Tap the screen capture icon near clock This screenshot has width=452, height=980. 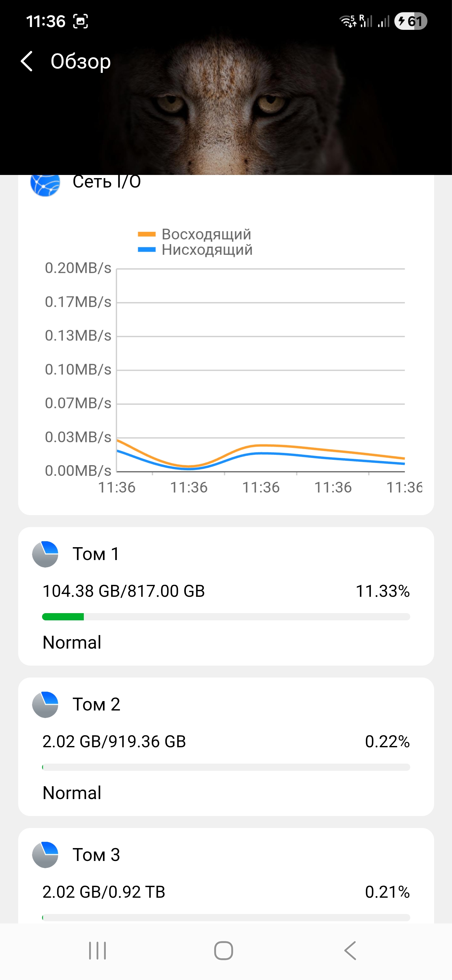click(81, 21)
